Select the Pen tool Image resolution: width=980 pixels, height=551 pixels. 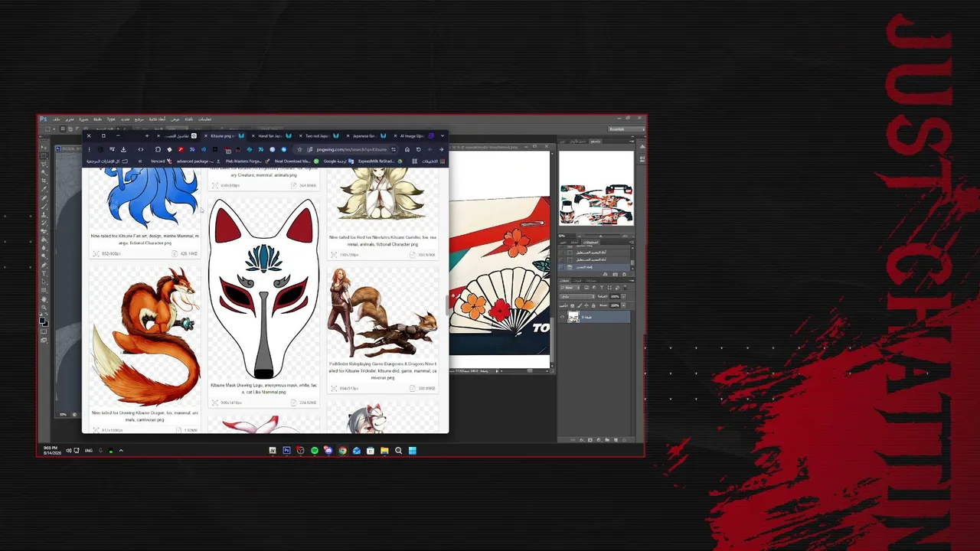click(x=44, y=265)
